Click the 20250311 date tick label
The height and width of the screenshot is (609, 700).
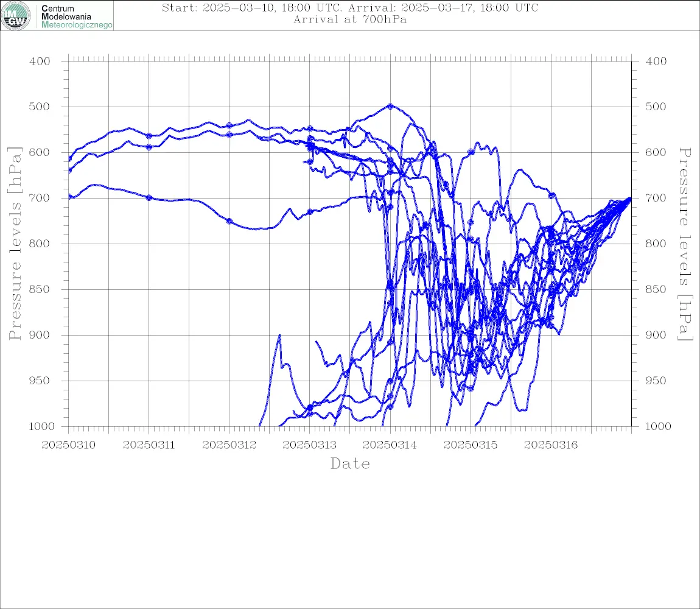click(149, 445)
